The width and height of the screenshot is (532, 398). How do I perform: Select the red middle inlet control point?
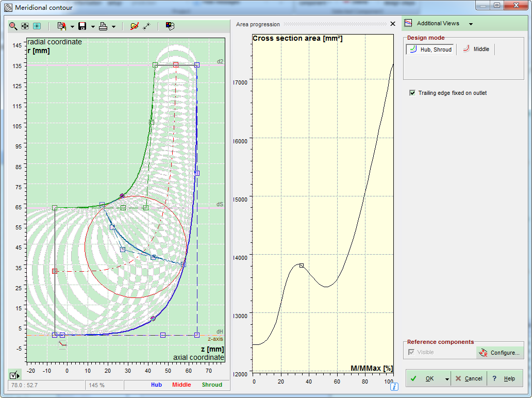point(55,271)
